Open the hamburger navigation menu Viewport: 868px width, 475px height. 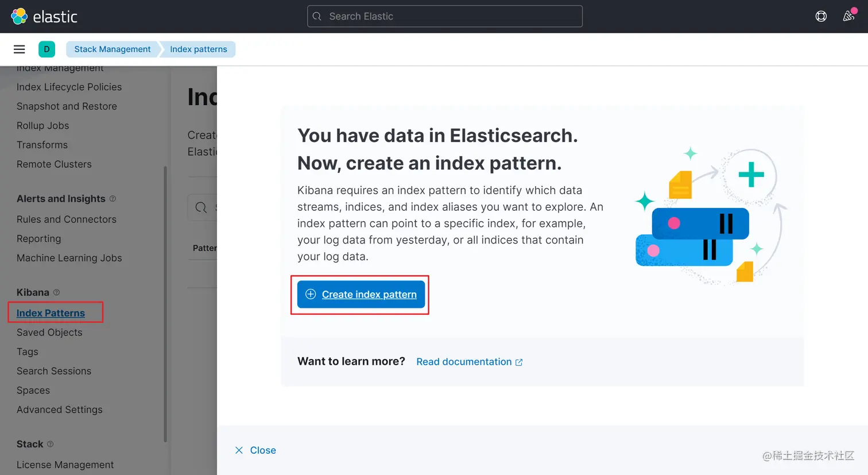click(x=20, y=49)
